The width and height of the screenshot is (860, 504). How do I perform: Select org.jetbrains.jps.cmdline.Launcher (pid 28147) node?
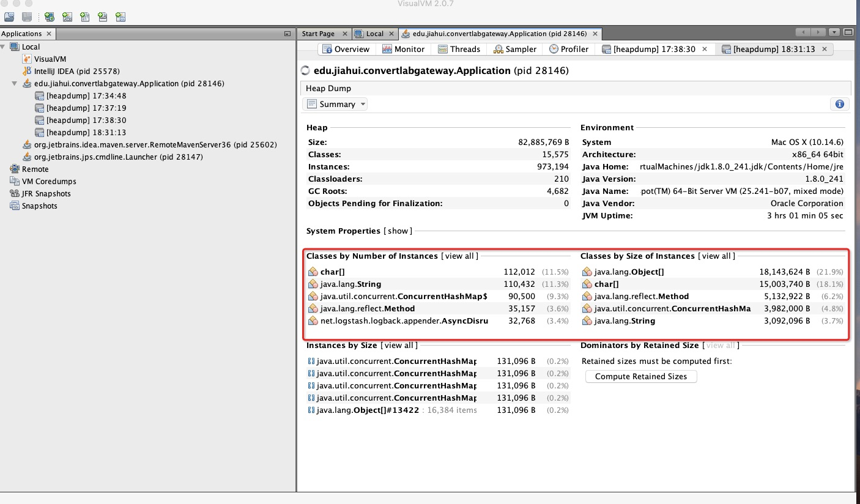pyautogui.click(x=119, y=157)
